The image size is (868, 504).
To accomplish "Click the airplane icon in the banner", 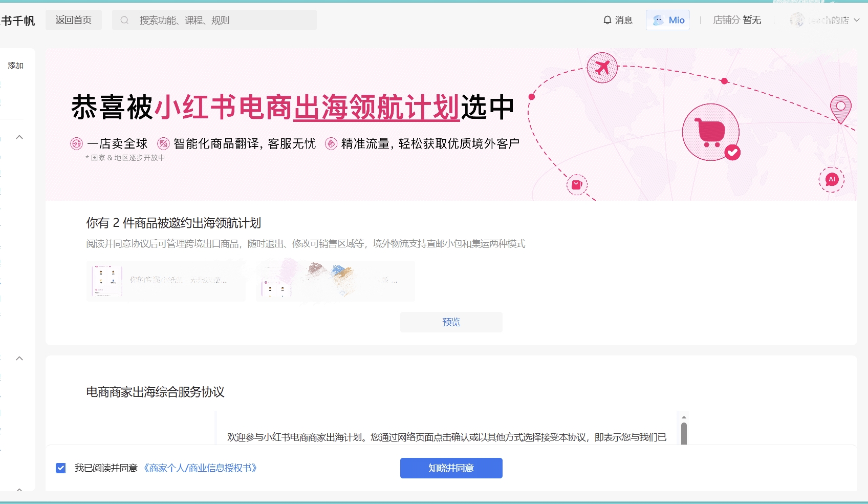I will coord(602,68).
